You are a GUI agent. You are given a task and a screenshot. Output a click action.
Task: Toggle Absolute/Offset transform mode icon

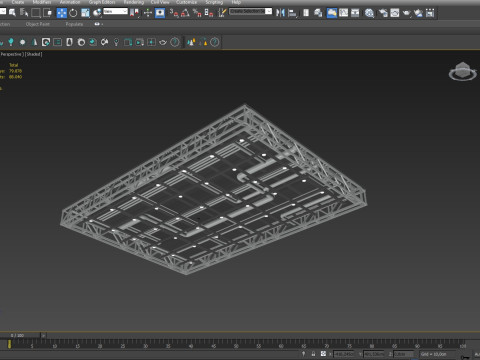pyautogui.click(x=323, y=354)
